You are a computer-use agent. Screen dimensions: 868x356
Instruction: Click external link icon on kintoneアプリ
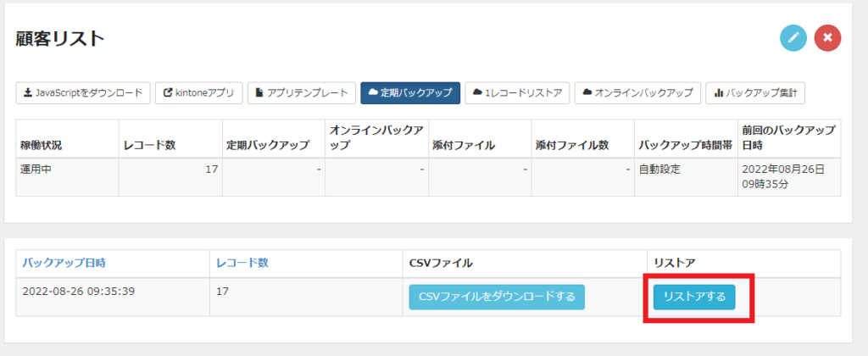(167, 93)
